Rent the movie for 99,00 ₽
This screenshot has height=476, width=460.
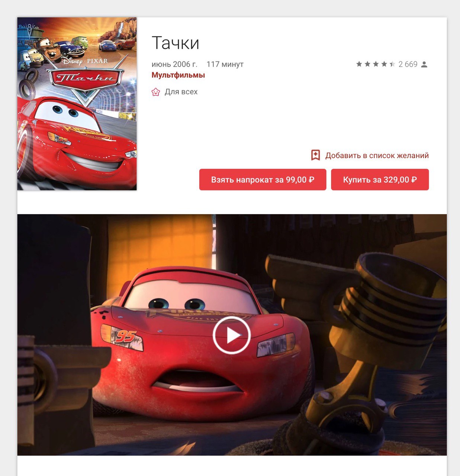pyautogui.click(x=263, y=180)
